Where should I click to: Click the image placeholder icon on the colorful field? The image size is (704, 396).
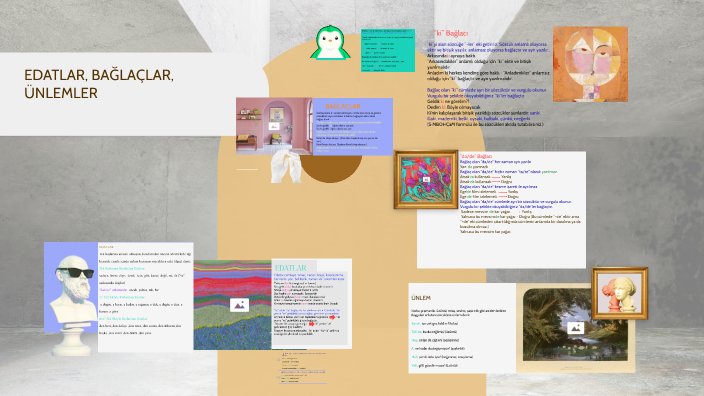coord(239,305)
